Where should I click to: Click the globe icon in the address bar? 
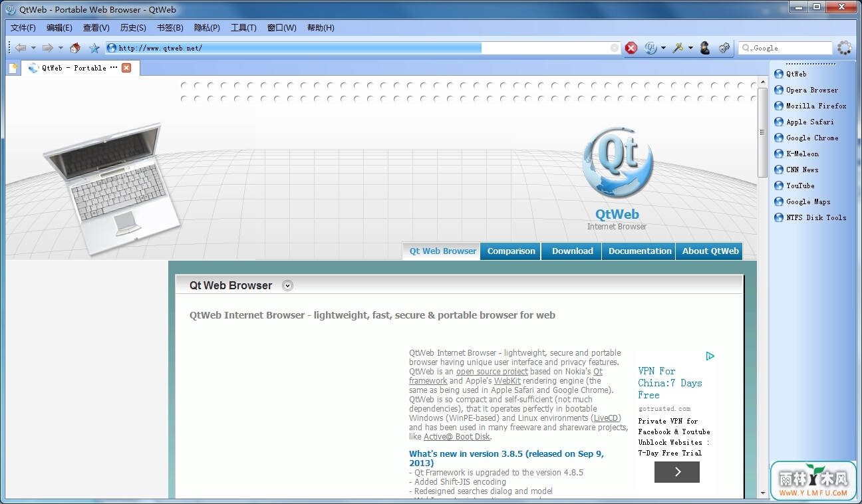(x=112, y=48)
